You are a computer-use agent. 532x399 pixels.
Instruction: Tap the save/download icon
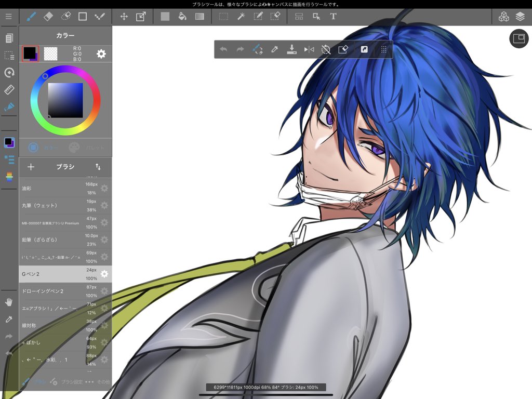click(x=291, y=49)
